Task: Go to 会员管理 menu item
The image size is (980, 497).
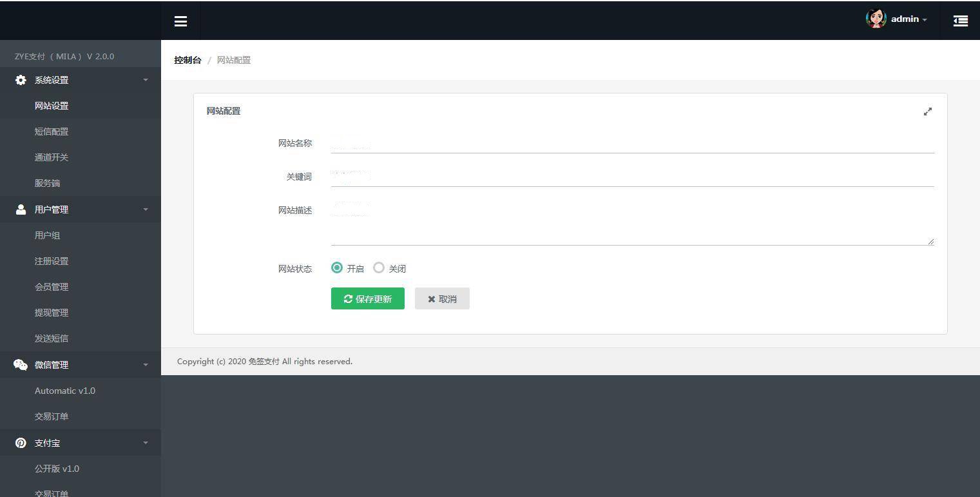Action: pyautogui.click(x=52, y=287)
